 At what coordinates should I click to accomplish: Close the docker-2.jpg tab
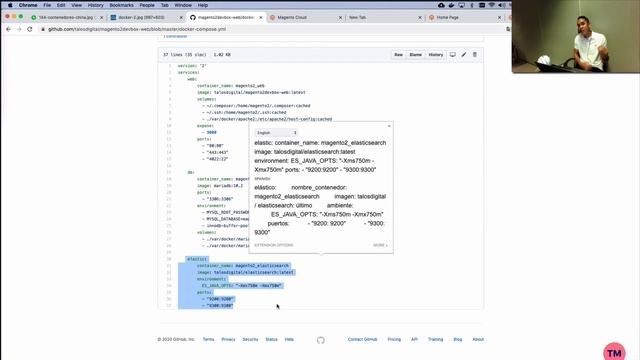[181, 18]
